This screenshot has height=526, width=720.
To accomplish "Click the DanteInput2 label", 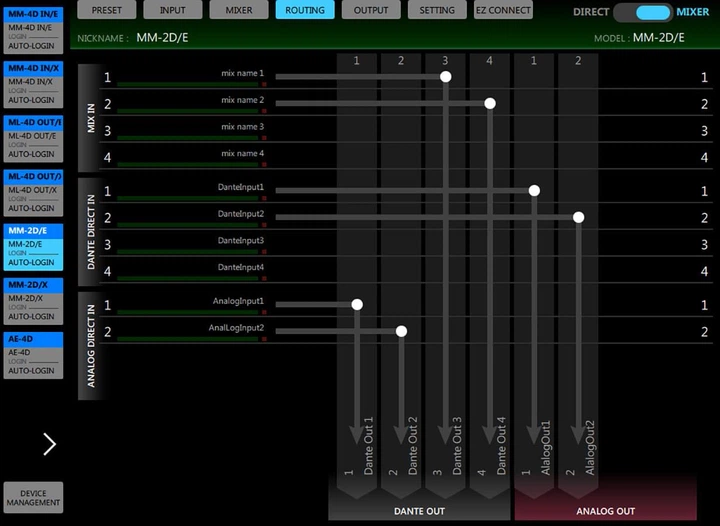I will 241,214.
